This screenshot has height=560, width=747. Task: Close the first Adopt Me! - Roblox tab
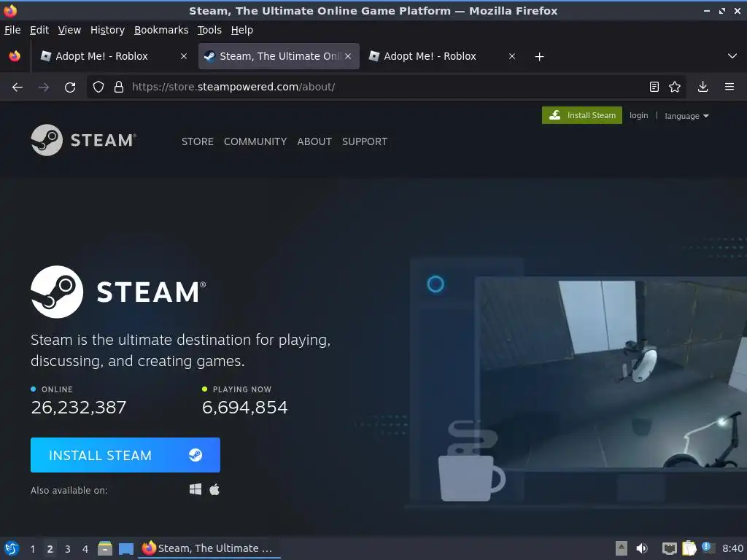pos(184,56)
